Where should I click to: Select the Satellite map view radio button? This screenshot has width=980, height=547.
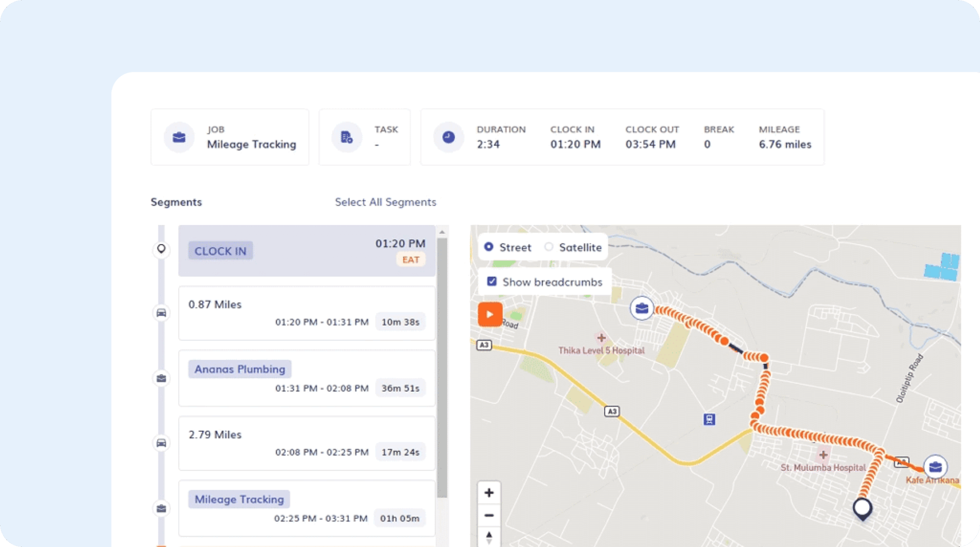pos(548,247)
